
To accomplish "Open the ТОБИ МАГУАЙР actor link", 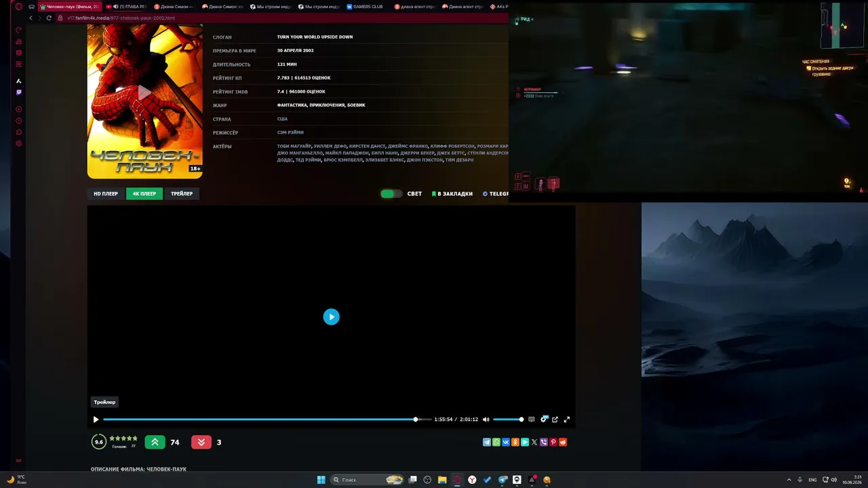I will 294,146.
